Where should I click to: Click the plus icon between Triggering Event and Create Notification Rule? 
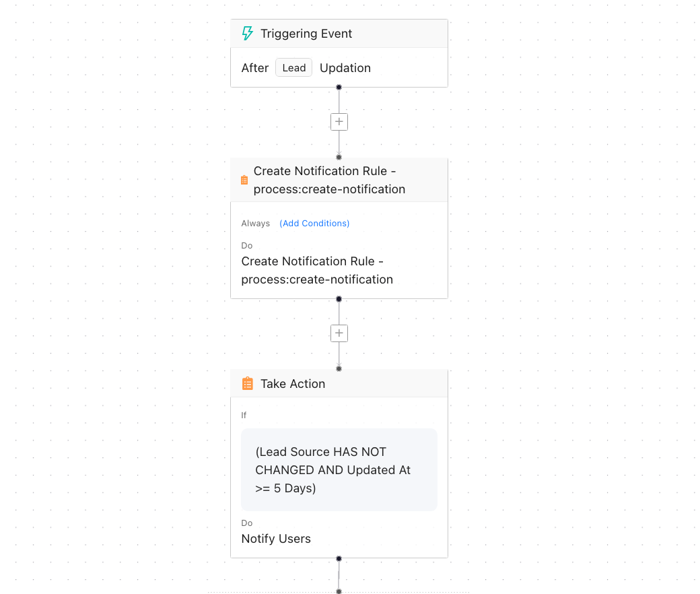click(339, 121)
